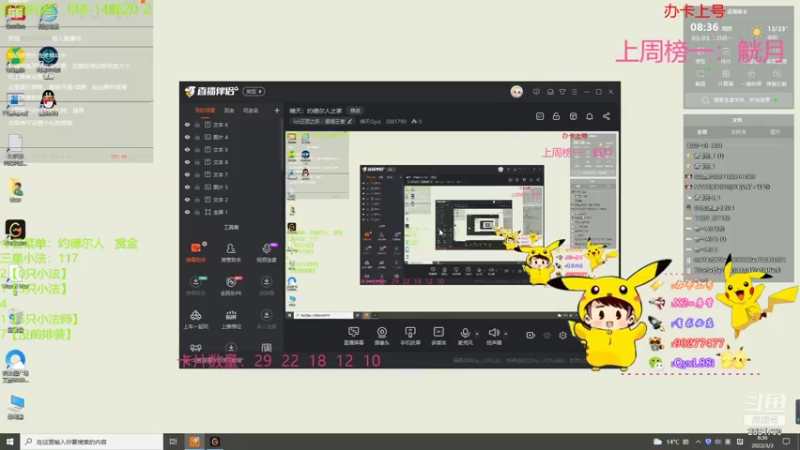Hide the 图片 4 layer via eye icon
800x450 pixels.
click(187, 137)
